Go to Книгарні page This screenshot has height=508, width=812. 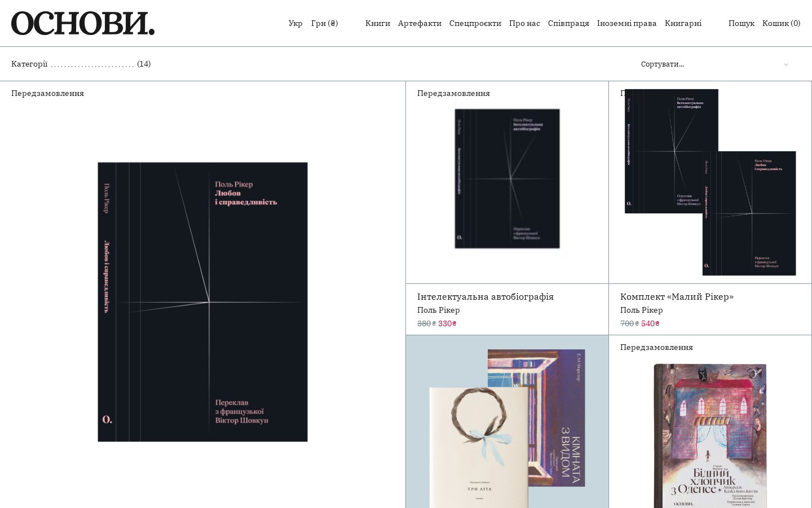click(x=683, y=24)
